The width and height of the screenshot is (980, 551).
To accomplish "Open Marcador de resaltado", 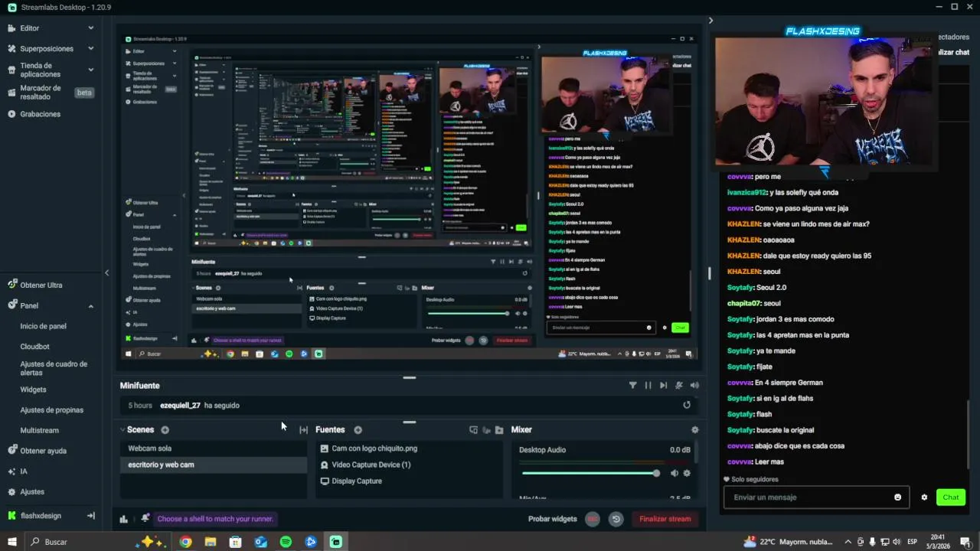I will [40, 93].
